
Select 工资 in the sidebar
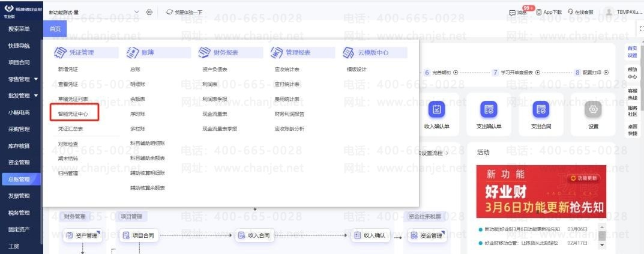[14, 246]
